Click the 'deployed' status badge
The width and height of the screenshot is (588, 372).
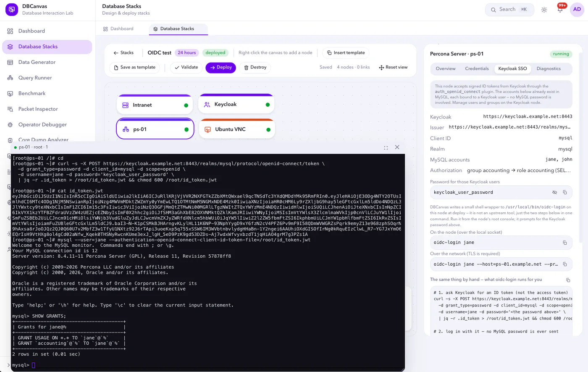[215, 53]
